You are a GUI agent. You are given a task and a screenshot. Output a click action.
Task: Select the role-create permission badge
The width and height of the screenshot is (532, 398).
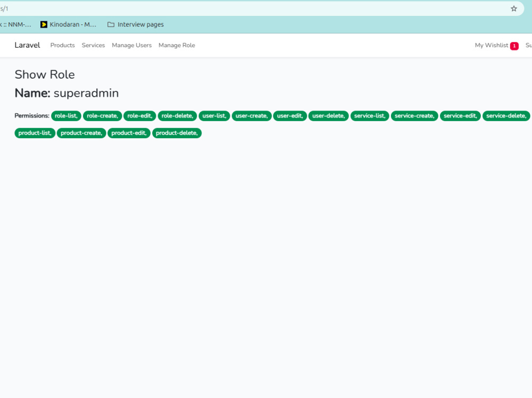click(x=103, y=116)
